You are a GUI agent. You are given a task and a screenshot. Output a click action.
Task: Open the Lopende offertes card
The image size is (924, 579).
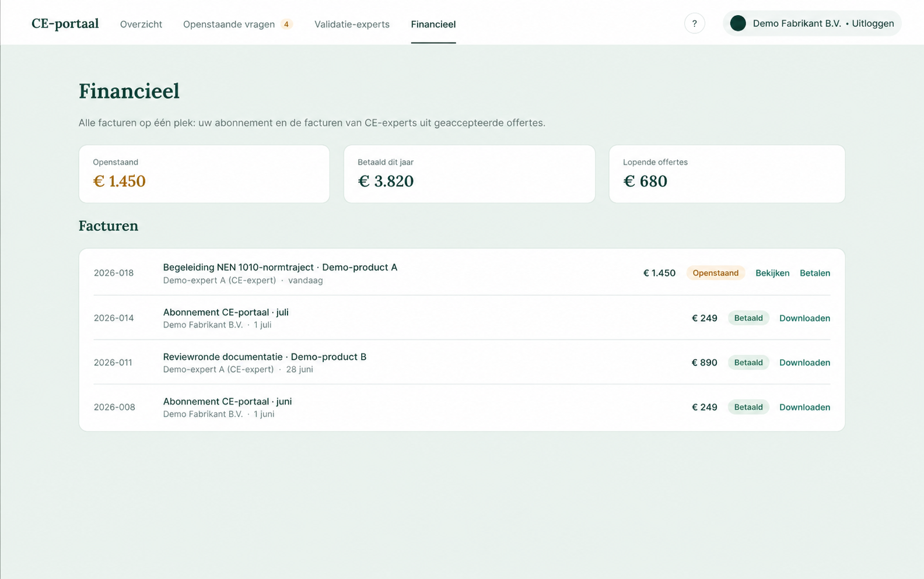pos(727,174)
